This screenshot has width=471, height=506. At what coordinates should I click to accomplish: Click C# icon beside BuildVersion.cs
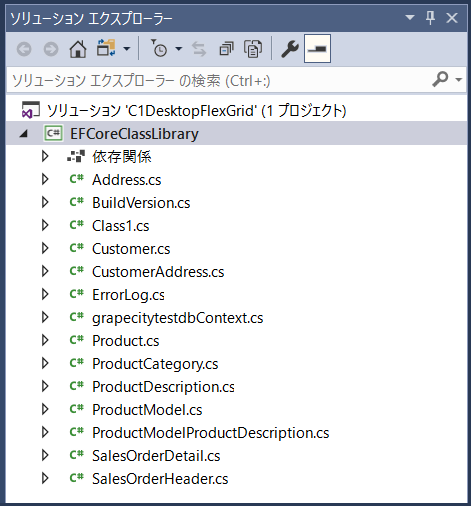[x=77, y=202]
